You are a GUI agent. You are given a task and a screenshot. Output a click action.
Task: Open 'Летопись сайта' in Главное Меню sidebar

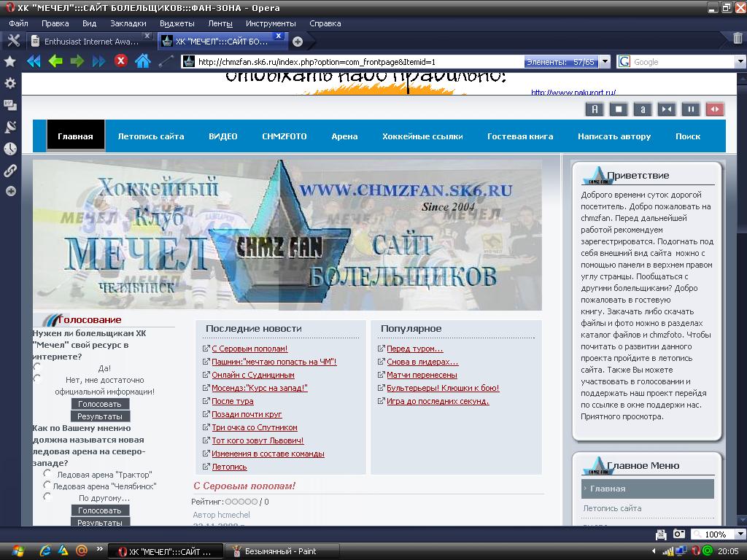click(x=612, y=508)
